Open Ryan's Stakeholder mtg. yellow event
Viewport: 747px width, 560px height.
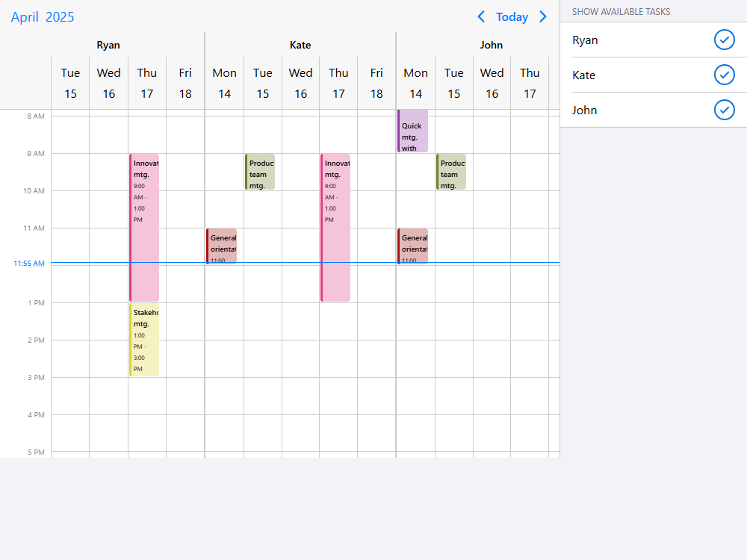tap(144, 340)
